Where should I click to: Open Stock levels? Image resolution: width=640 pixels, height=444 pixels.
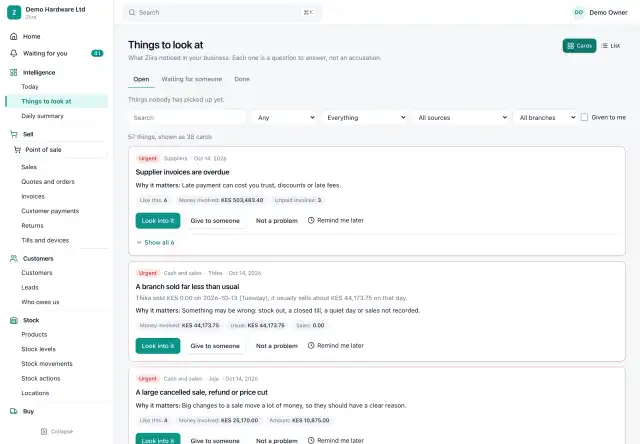click(38, 349)
